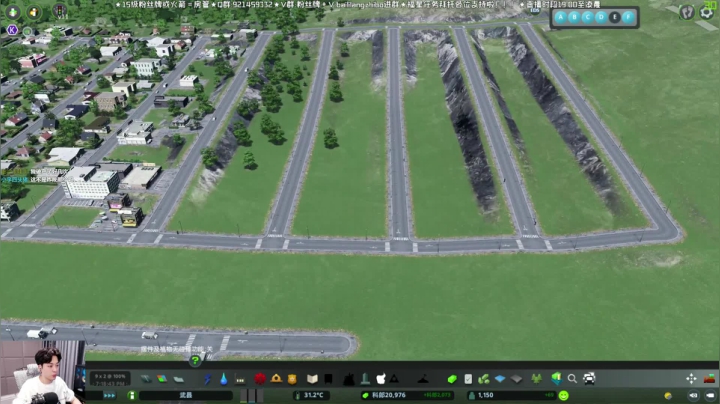Open the Police badge menu icon
720x404 pixels.
(292, 379)
